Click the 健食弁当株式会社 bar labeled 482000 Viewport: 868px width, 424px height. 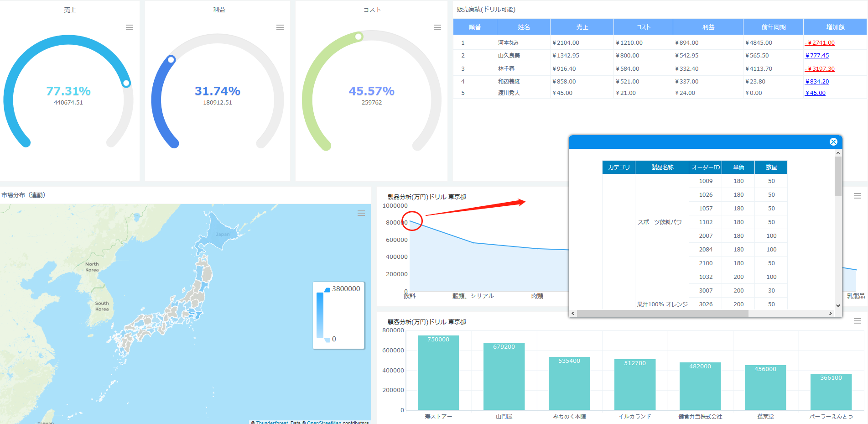[700, 386]
